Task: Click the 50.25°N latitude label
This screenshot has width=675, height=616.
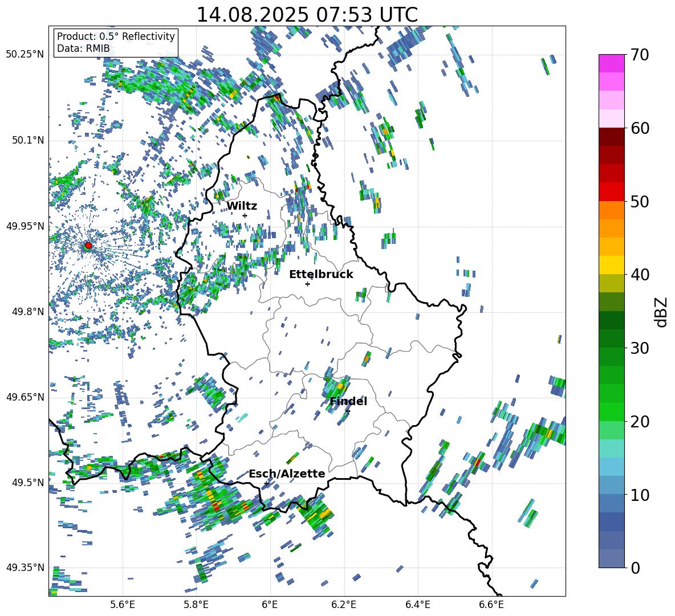Action: (x=25, y=54)
